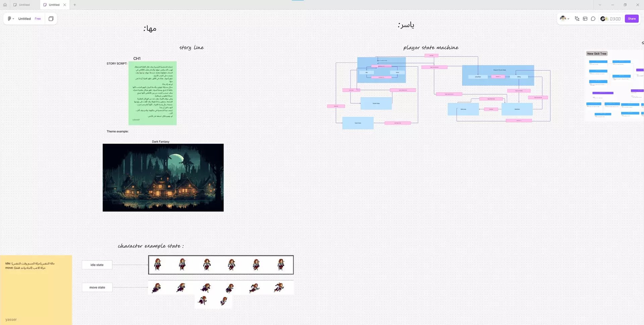Close the active Untitled tab

(65, 5)
